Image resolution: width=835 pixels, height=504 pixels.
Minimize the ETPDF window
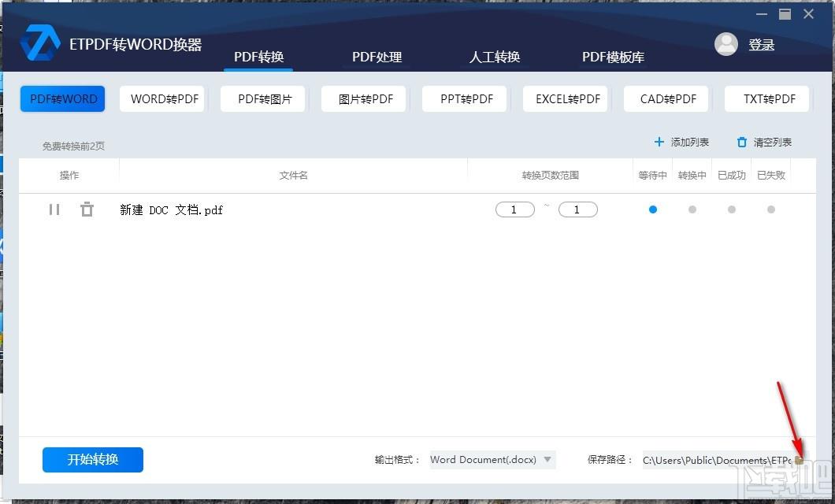(762, 14)
